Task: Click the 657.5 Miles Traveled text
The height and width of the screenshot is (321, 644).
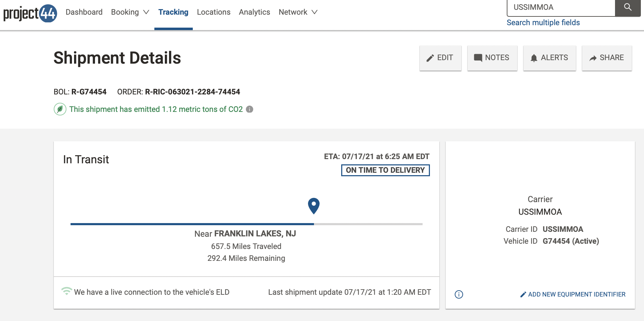Action: click(x=246, y=247)
